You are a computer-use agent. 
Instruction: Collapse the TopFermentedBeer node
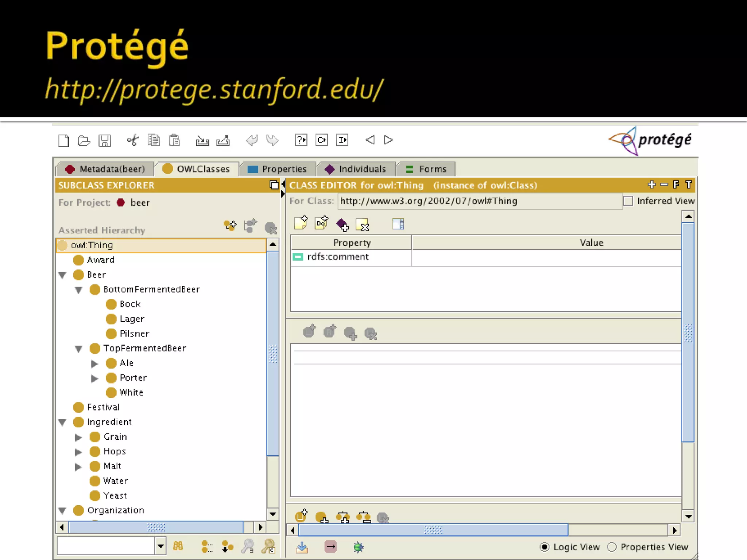(78, 349)
